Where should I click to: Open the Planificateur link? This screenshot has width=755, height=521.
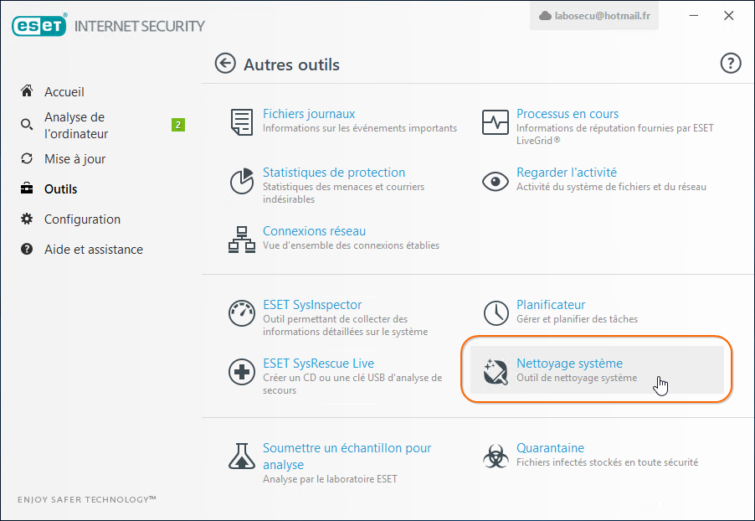click(550, 305)
